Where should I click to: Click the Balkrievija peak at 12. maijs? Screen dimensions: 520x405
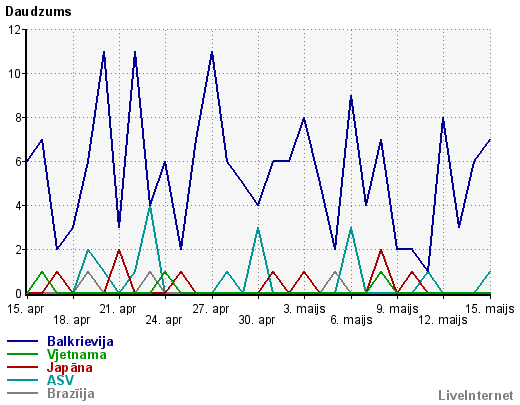pyautogui.click(x=443, y=118)
